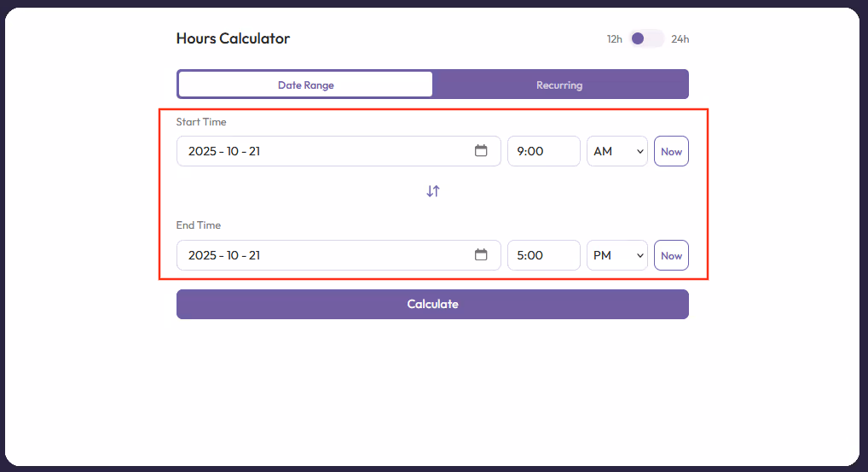Set End Time to Now
Viewport: 868px width, 472px height.
click(x=671, y=255)
